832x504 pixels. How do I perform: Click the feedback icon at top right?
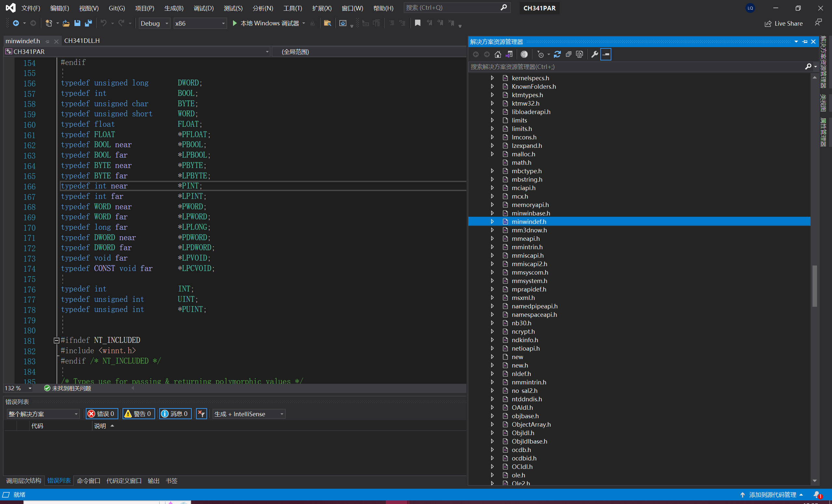tap(818, 23)
